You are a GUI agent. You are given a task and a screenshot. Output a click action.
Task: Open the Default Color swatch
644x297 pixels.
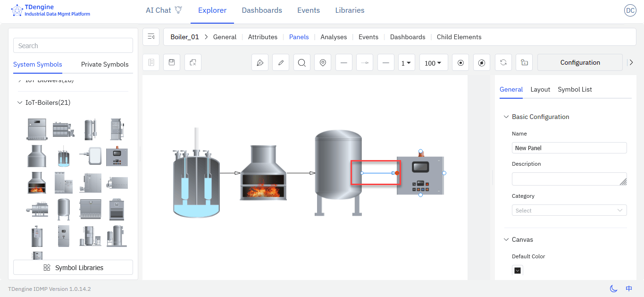(518, 270)
